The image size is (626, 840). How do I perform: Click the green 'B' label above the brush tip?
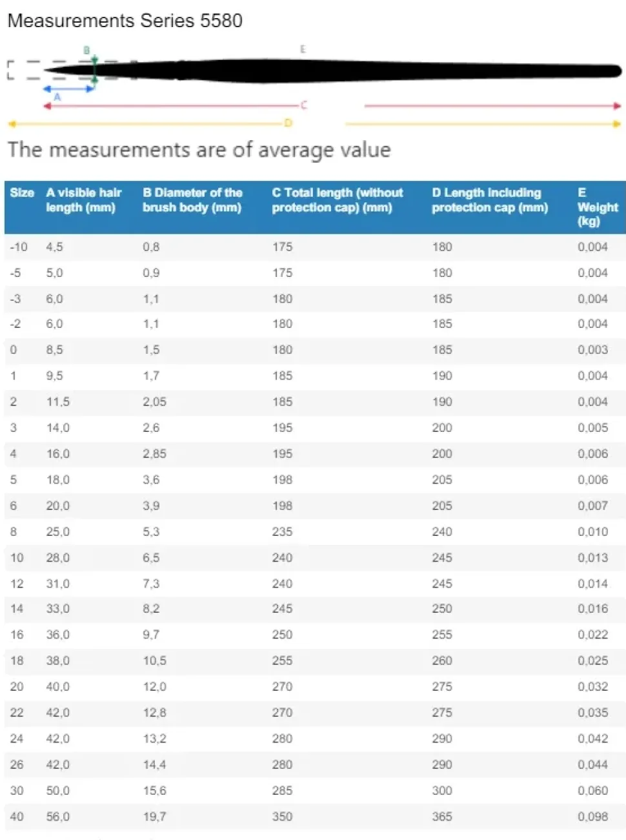86,50
